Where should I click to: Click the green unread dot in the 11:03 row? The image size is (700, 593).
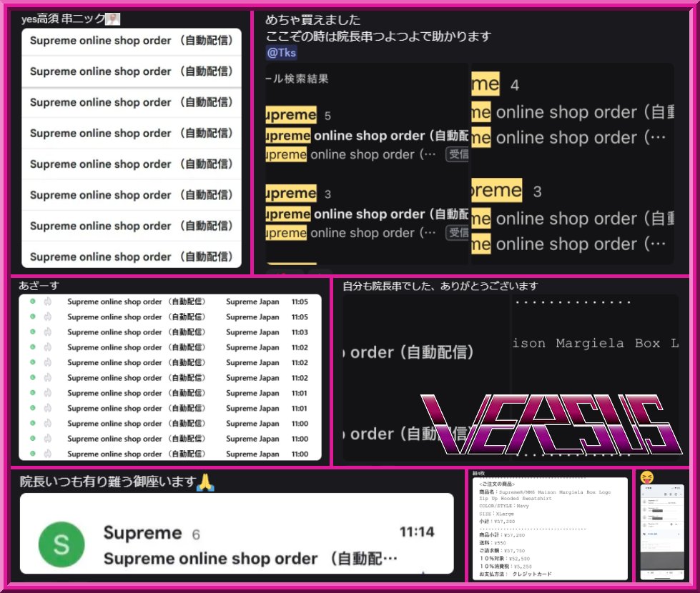33,332
